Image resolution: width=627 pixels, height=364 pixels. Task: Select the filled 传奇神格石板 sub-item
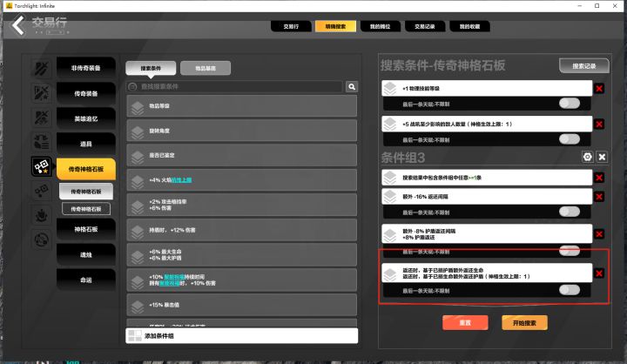(86, 192)
